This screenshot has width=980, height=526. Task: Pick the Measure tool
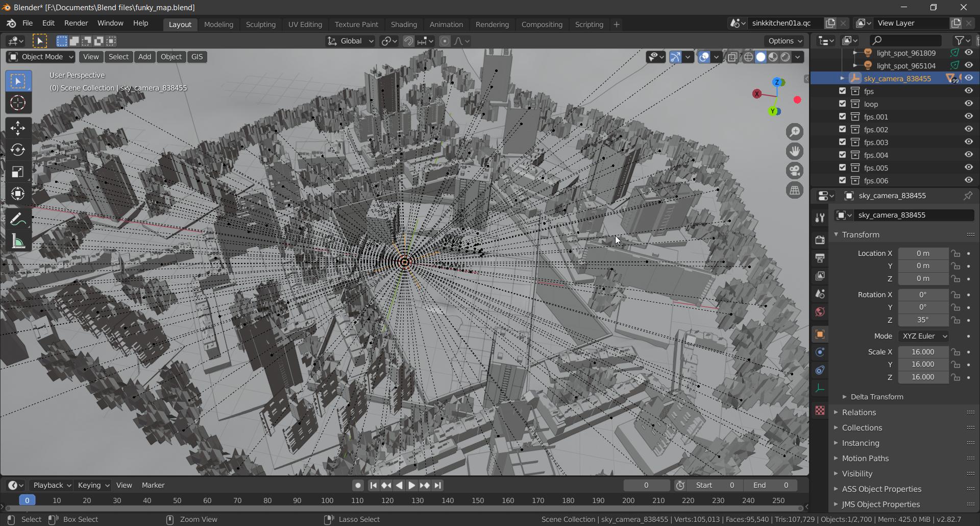(18, 242)
